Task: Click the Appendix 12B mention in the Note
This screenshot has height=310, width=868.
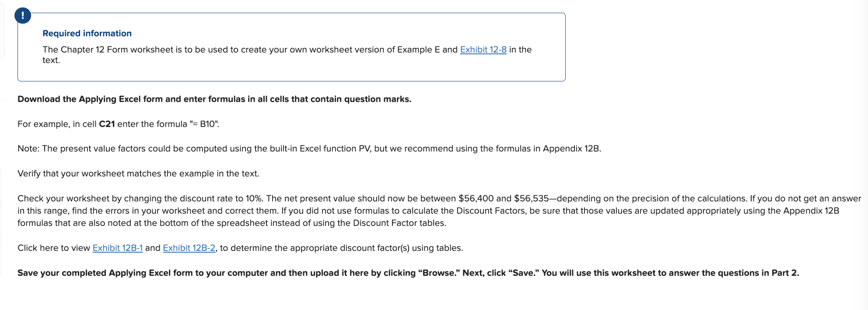Action: coord(571,148)
